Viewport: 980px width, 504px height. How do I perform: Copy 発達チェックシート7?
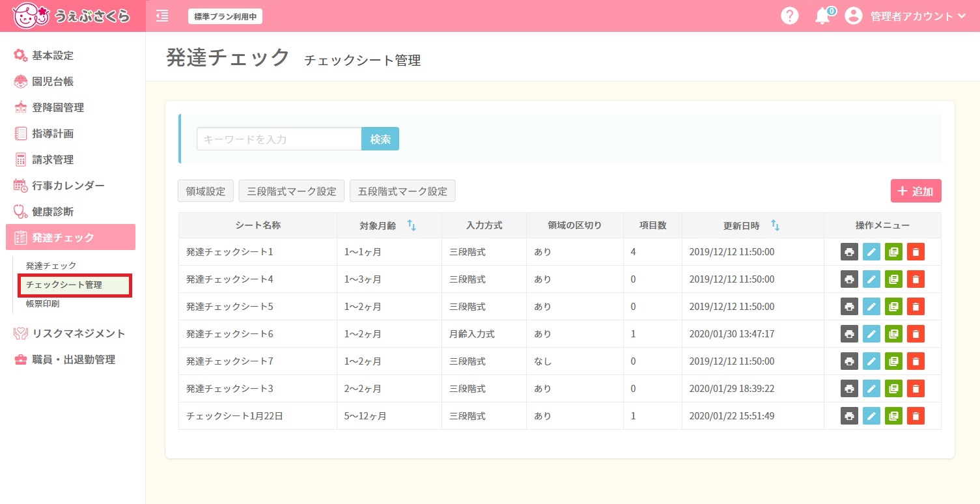coord(893,361)
